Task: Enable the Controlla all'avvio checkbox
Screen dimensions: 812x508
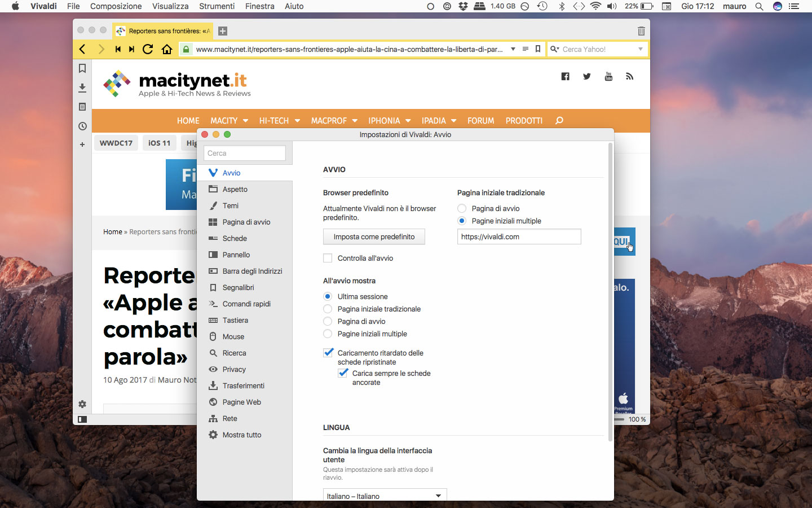Action: coord(328,258)
